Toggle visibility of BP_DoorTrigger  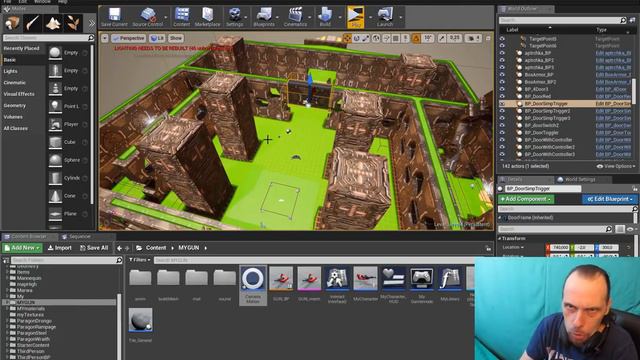(x=502, y=133)
